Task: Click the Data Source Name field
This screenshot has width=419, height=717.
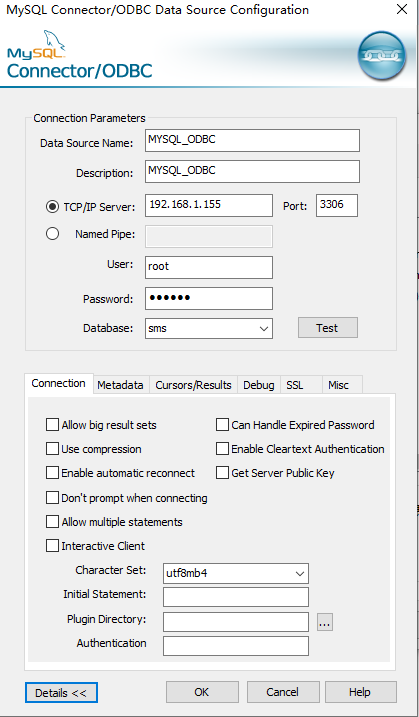Action: (x=252, y=140)
